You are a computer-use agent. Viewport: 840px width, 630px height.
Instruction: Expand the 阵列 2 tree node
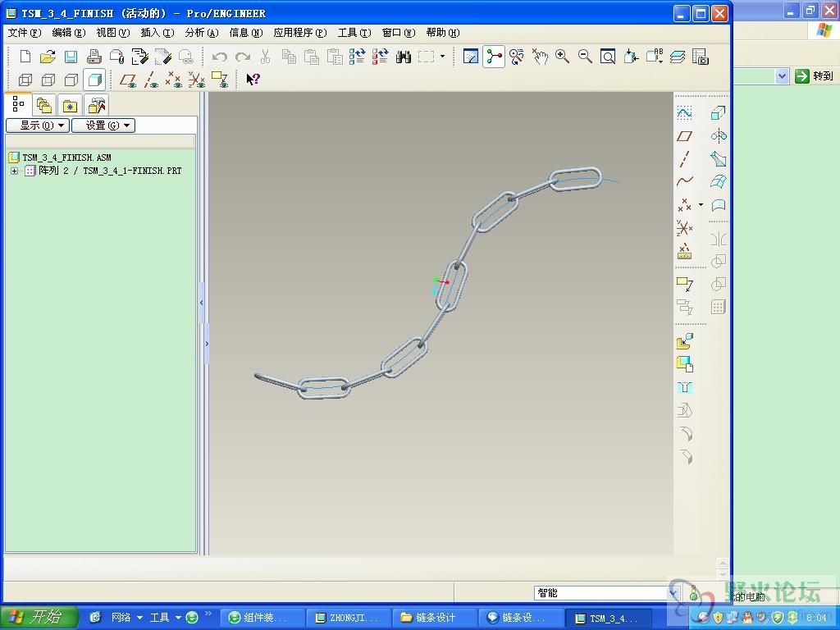tap(14, 171)
